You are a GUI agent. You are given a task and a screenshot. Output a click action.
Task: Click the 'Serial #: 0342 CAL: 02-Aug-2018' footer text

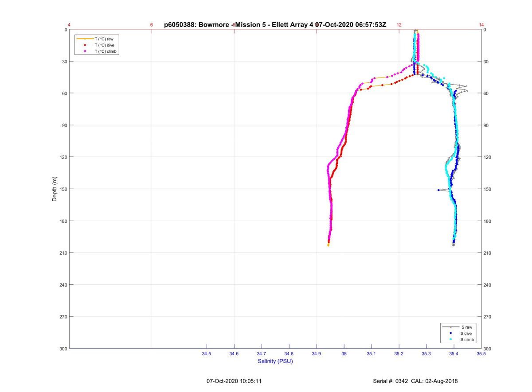pos(415,381)
